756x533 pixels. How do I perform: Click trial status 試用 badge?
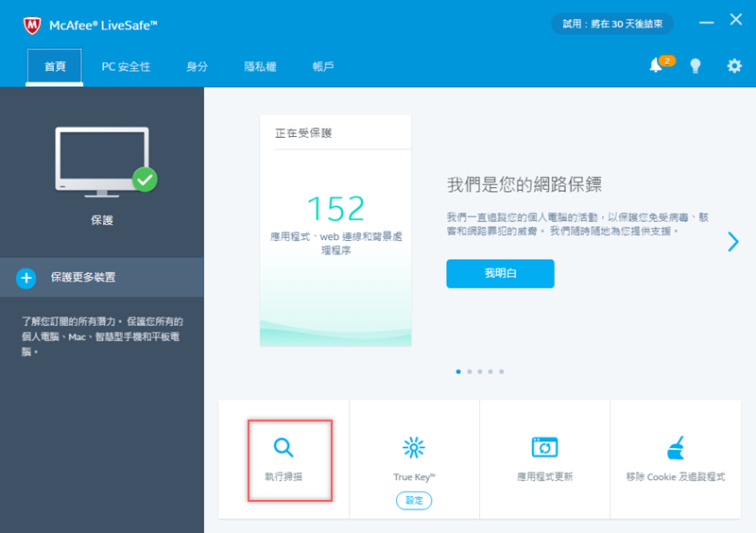(x=612, y=24)
